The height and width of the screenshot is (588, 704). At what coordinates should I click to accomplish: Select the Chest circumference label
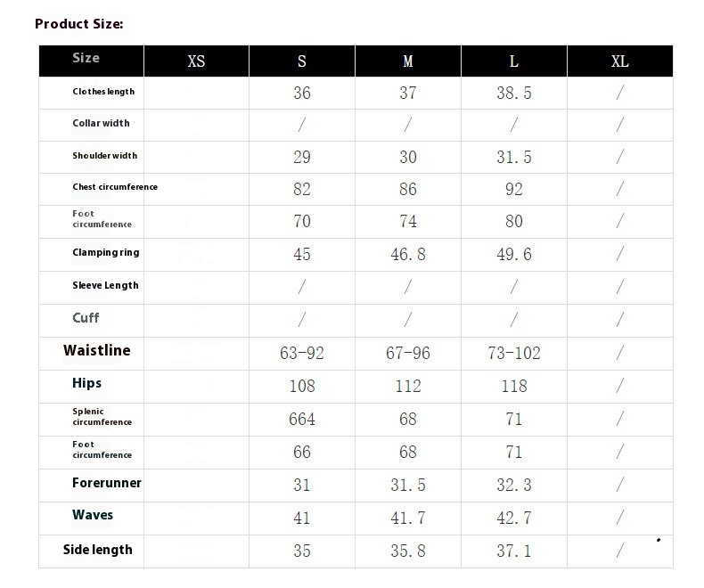point(115,187)
